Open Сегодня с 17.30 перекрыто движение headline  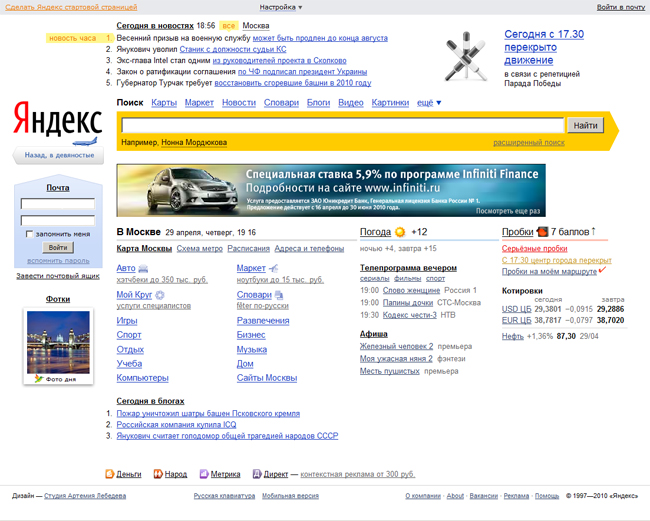[544, 47]
